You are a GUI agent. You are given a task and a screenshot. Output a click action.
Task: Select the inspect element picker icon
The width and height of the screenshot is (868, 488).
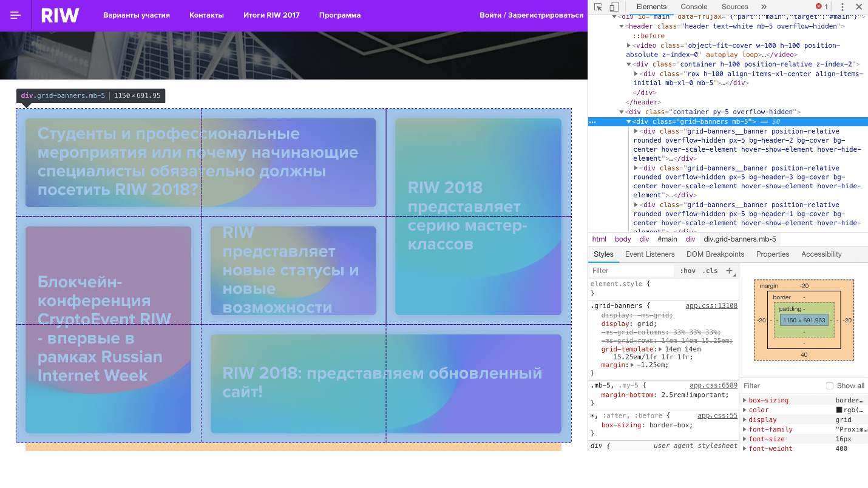pos(598,7)
